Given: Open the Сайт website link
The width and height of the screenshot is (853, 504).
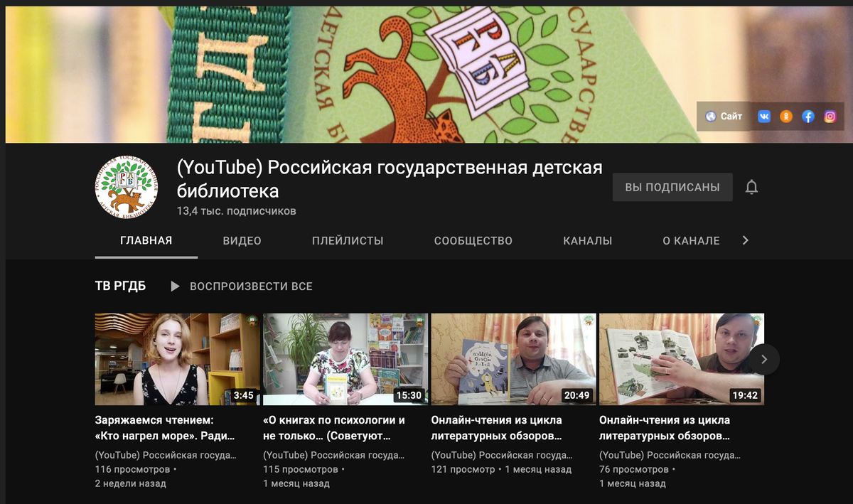Looking at the screenshot, I should point(724,117).
